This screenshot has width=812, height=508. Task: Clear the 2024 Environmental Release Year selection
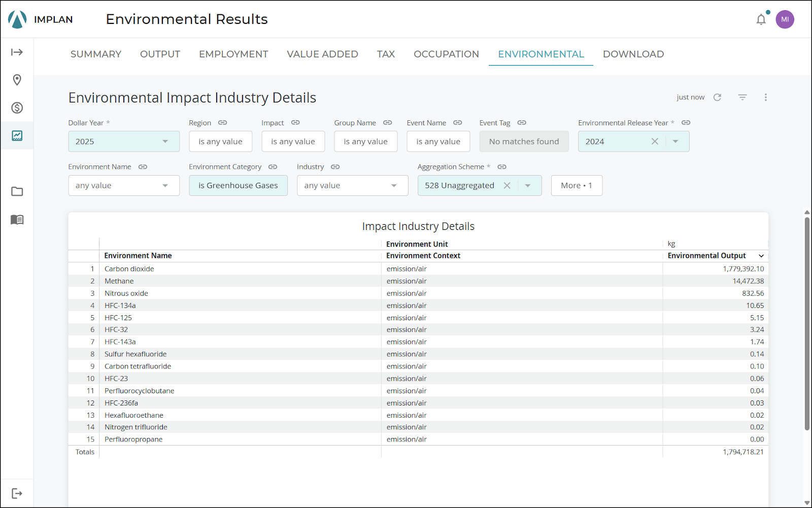(x=655, y=141)
